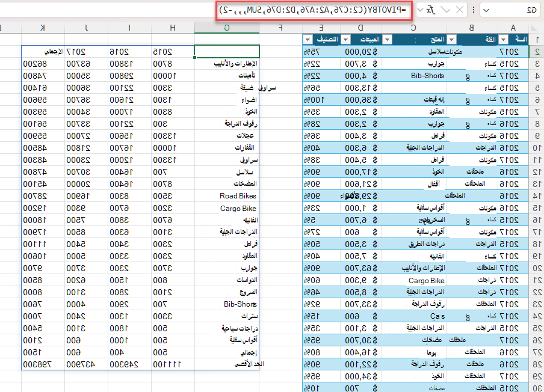Viewport: 544px width, 392px height.
Task: Select row 1 header
Action: (537, 40)
